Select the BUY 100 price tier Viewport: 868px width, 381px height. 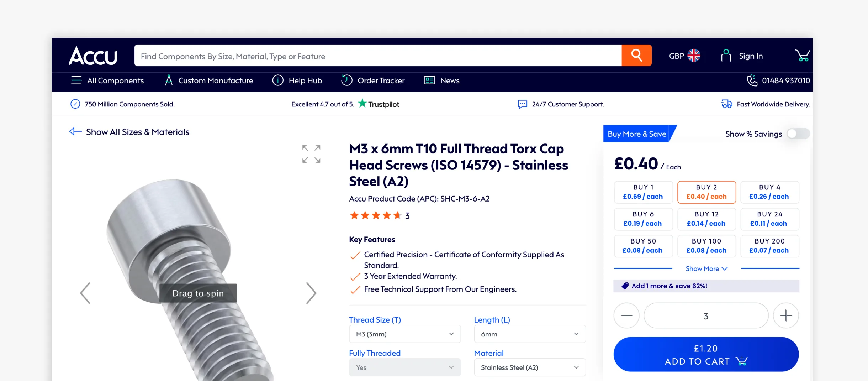pyautogui.click(x=706, y=246)
